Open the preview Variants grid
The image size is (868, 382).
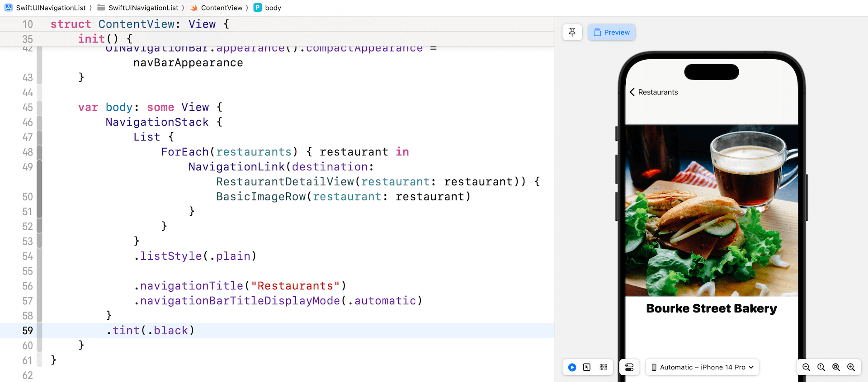[603, 367]
